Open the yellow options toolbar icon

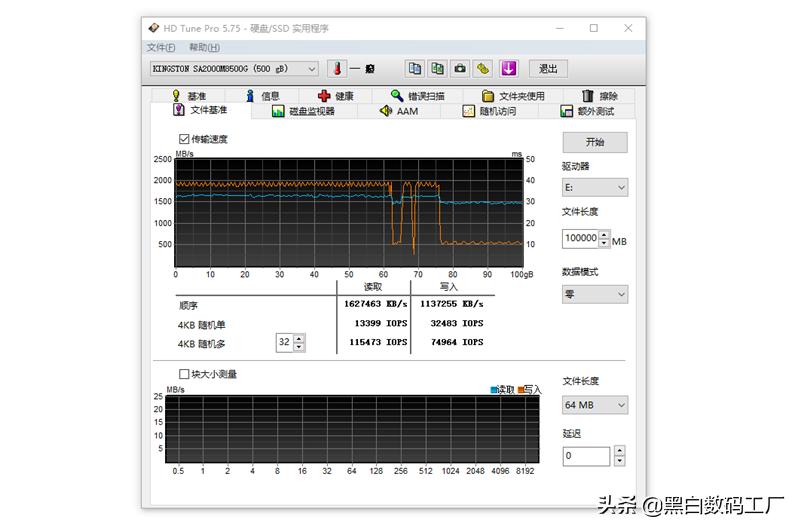[x=483, y=68]
